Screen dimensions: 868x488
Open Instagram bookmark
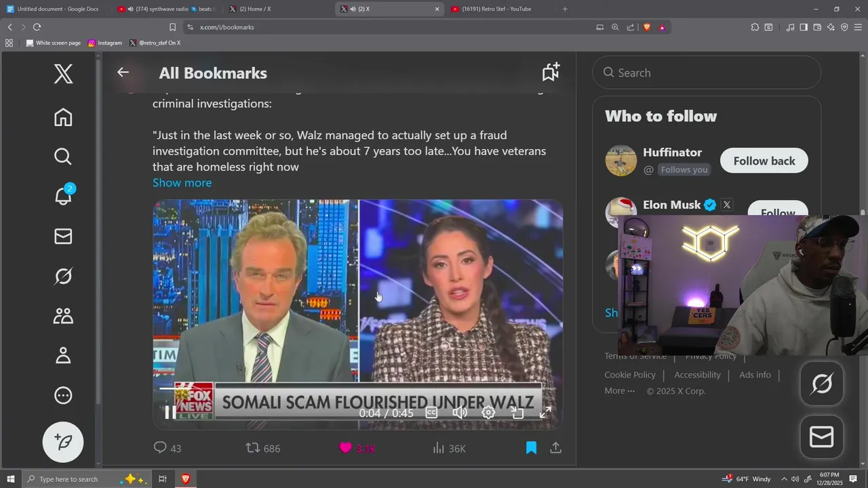tap(104, 43)
